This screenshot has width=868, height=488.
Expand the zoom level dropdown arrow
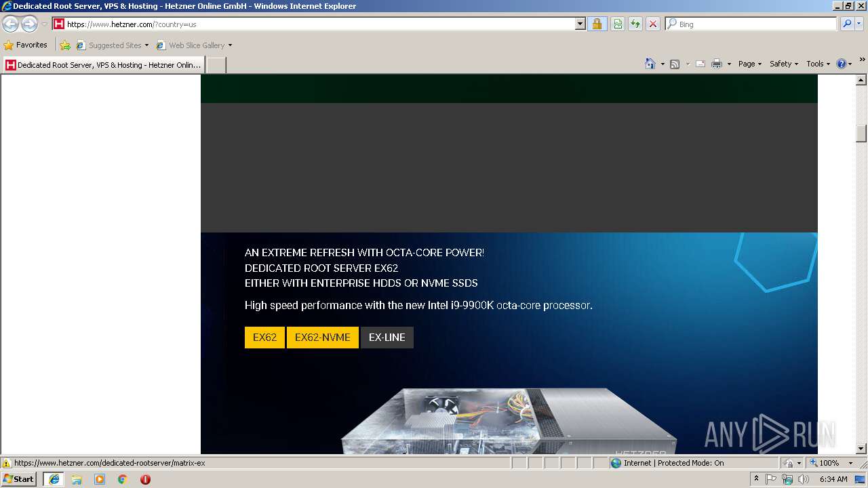click(x=850, y=463)
